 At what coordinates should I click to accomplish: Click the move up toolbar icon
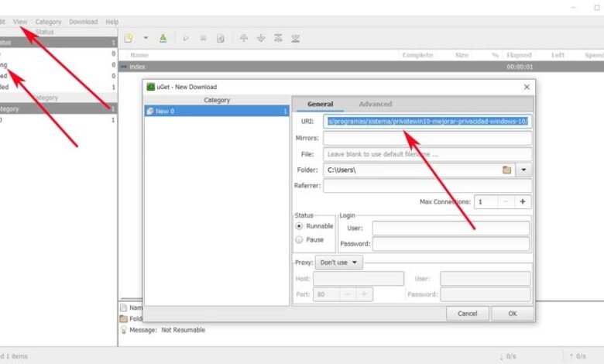[x=243, y=38]
